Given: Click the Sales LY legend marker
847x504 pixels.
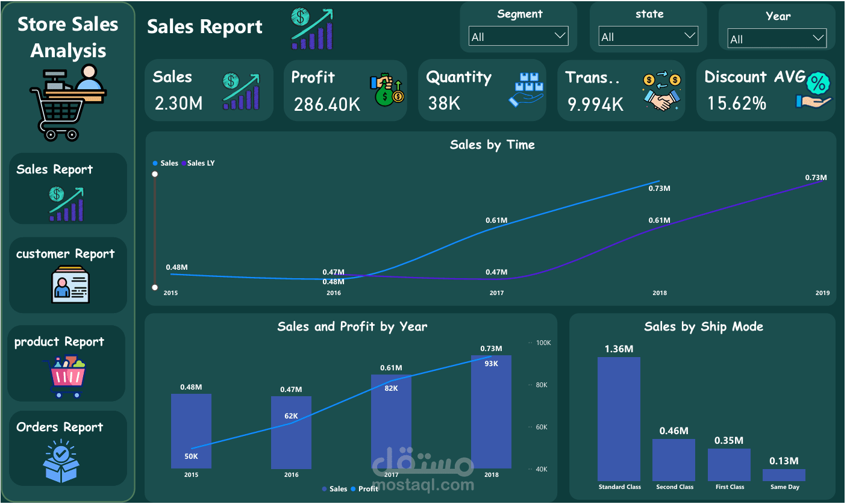Looking at the screenshot, I should click(184, 163).
